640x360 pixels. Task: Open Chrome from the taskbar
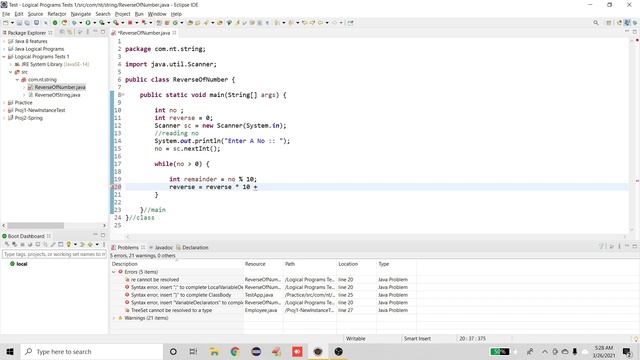point(235,351)
